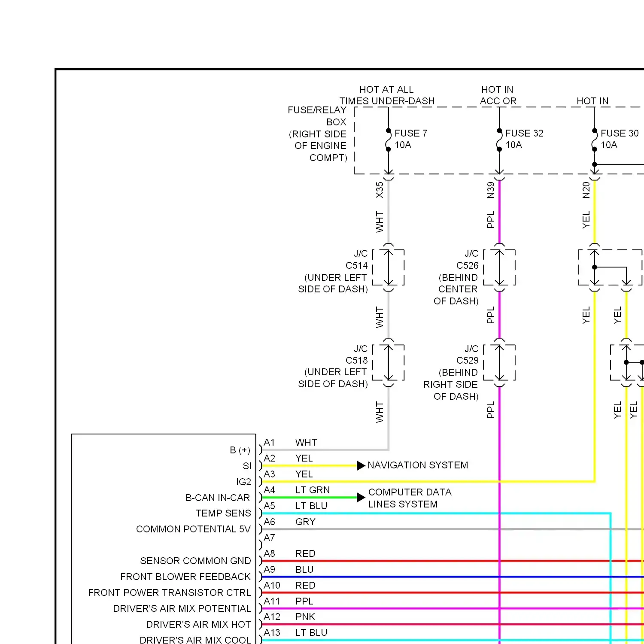Click the N39 connector label

point(491,190)
